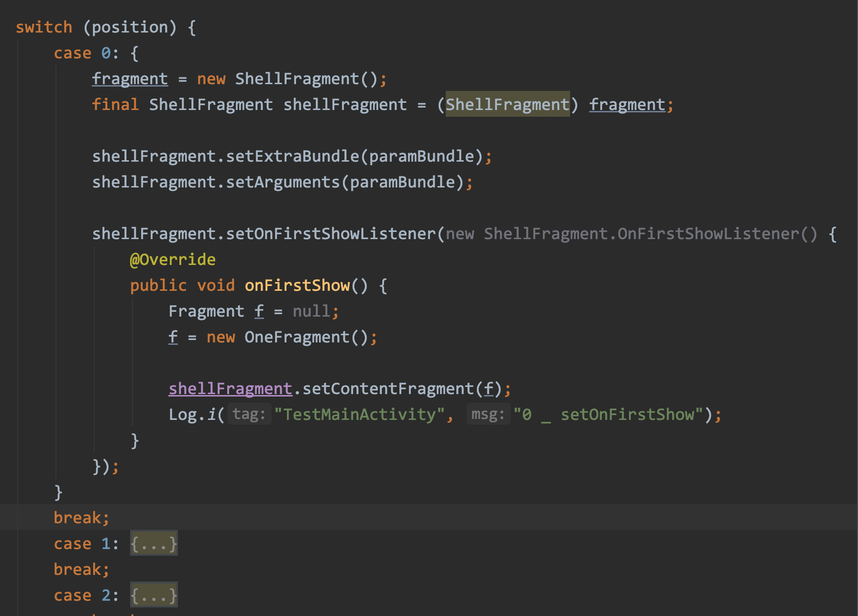Image resolution: width=858 pixels, height=616 pixels.
Task: Click the Log.i call
Action: click(x=192, y=415)
